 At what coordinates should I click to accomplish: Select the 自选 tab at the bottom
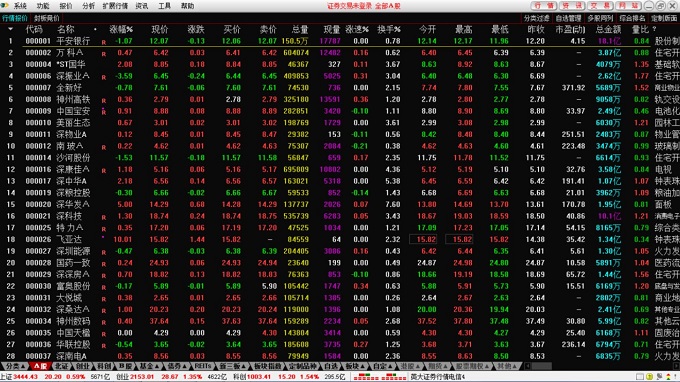tap(331, 366)
